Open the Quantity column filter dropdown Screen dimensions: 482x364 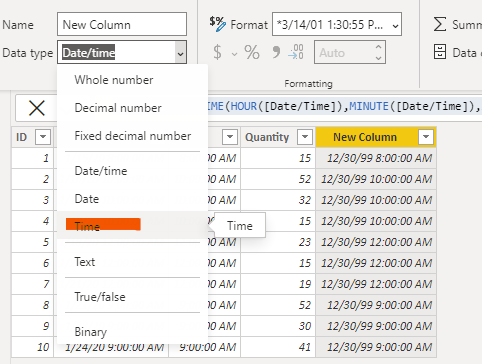[305, 137]
